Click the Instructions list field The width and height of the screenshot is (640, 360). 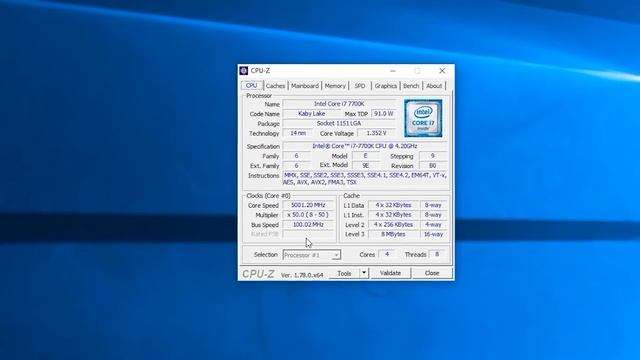365,179
